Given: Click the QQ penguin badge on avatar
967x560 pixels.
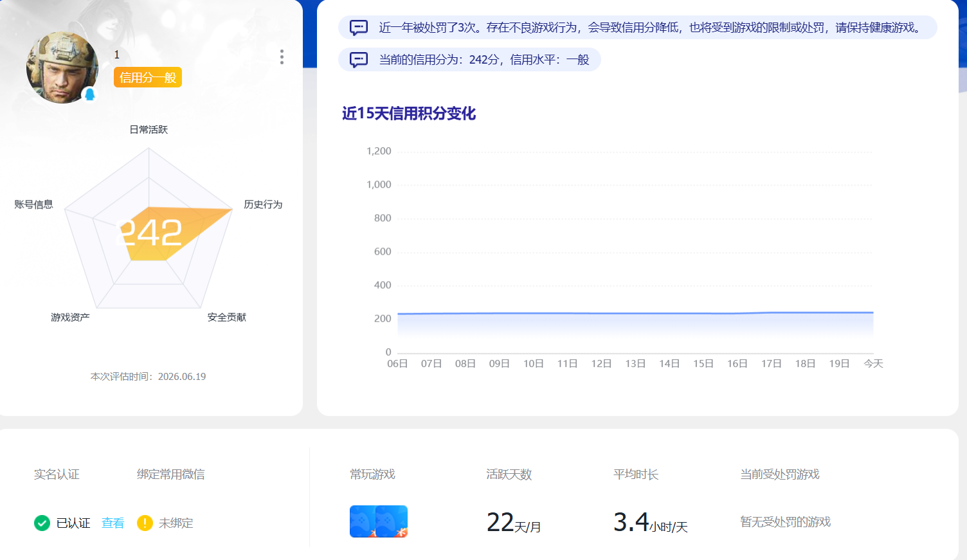Looking at the screenshot, I should pos(90,95).
